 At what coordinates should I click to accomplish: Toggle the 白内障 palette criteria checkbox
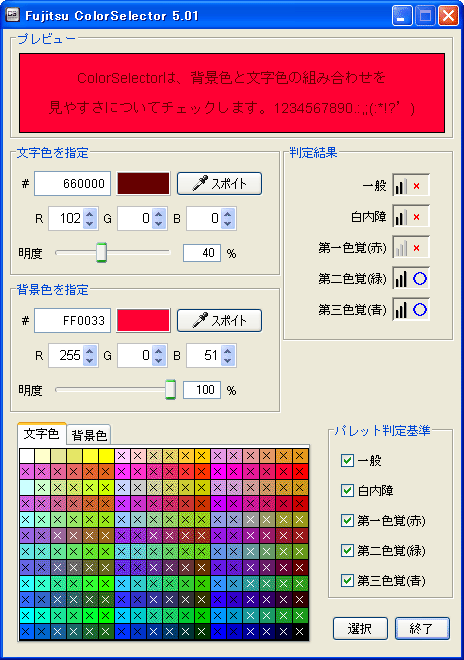point(347,490)
